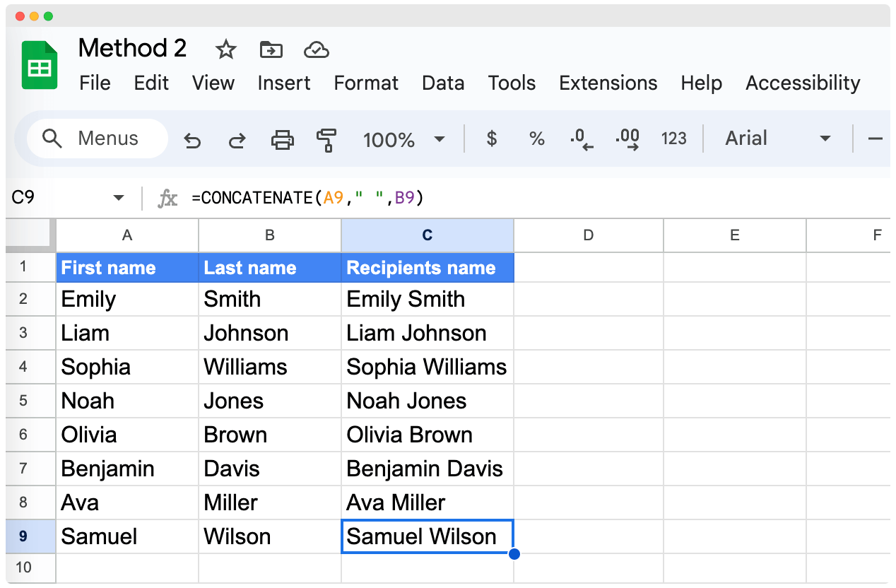Open the Move to folder icon
Screen dimensions: 896x588
271,49
